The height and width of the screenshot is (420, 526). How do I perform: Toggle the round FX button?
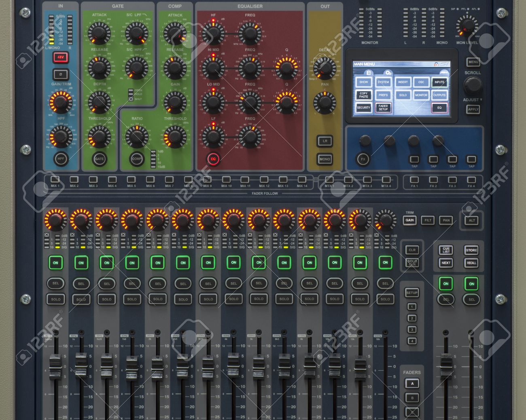pyautogui.click(x=363, y=159)
